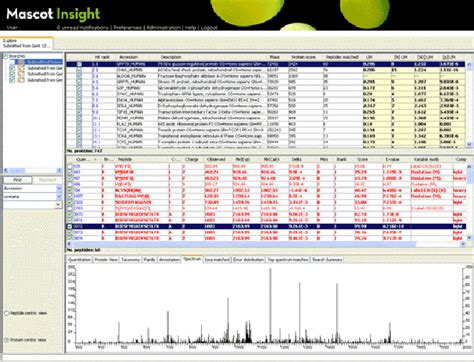Sort peptides by the E-value column header
474x362 pixels.
coord(391,159)
